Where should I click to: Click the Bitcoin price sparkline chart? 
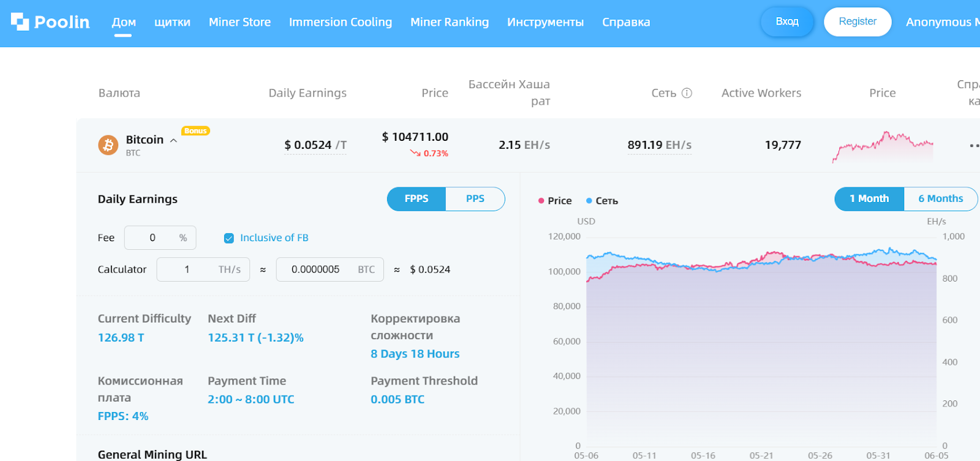(883, 146)
